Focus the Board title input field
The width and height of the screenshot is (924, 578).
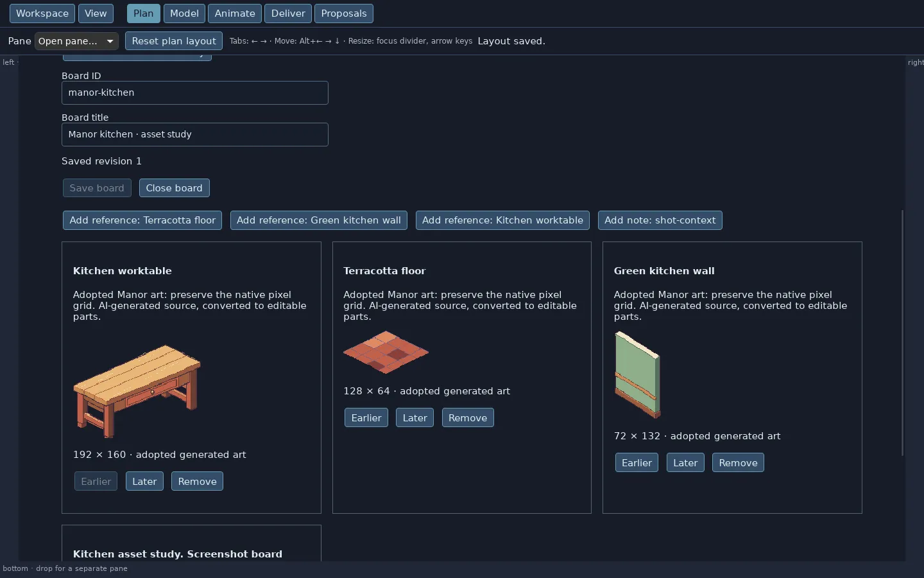click(195, 134)
